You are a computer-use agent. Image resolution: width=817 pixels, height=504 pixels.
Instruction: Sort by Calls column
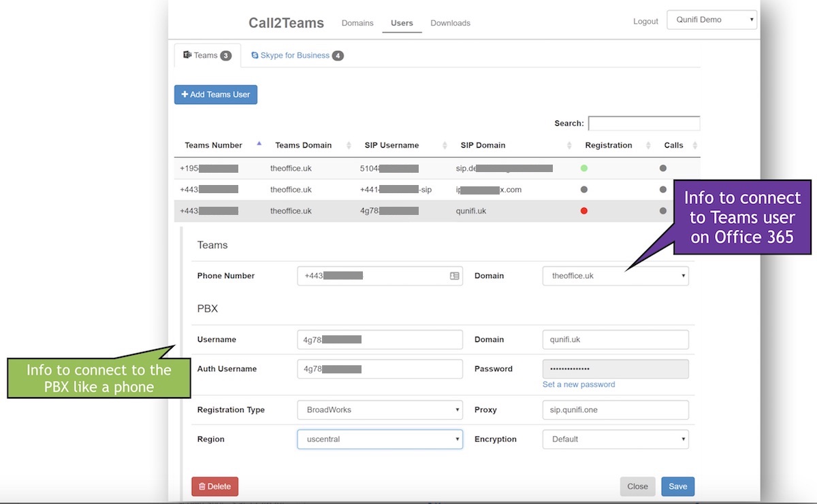tap(694, 146)
